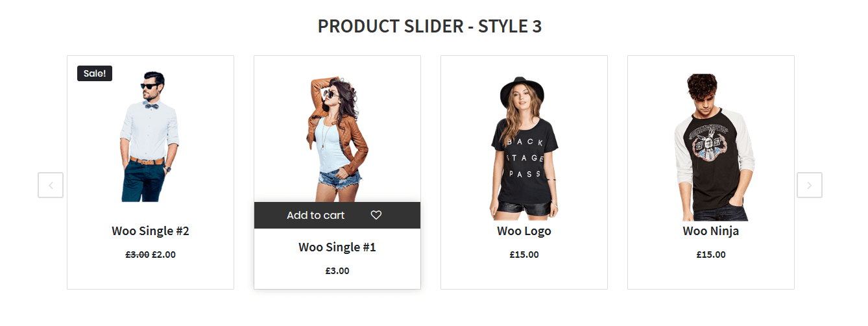This screenshot has width=868, height=326.
Task: Click the Woo Single #1 £3.00 price
Action: 337,271
